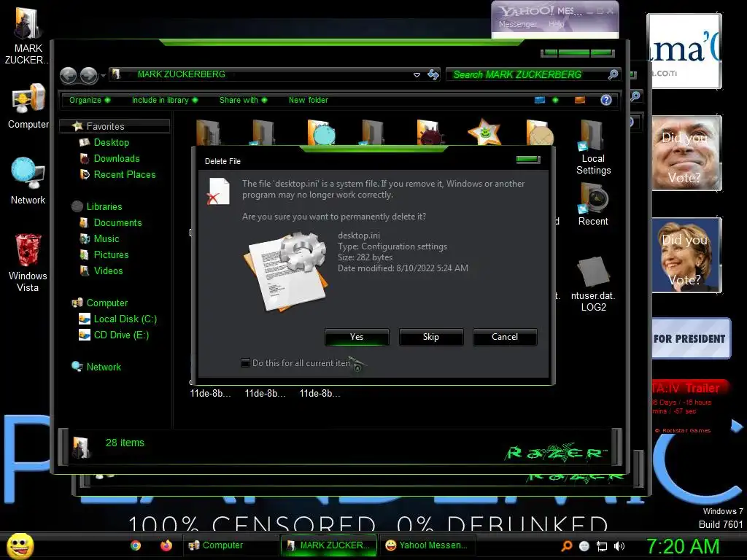747x560 pixels.
Task: Switch to Yahoo! Messenger taskbar window
Action: point(427,545)
